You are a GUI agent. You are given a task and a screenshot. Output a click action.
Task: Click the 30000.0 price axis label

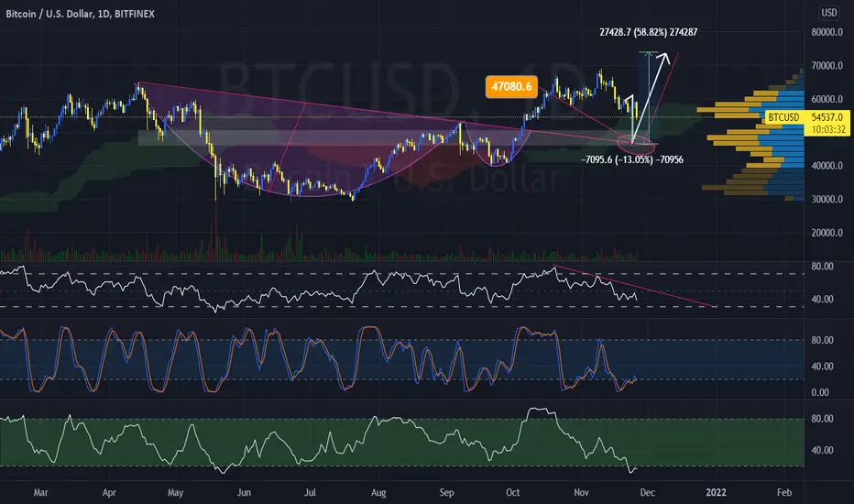(x=827, y=200)
